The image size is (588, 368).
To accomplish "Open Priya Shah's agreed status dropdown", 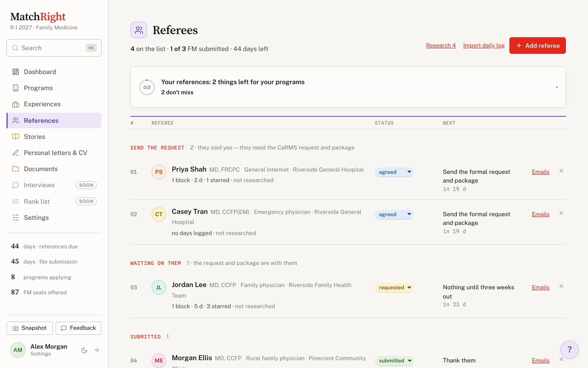I will (x=394, y=172).
